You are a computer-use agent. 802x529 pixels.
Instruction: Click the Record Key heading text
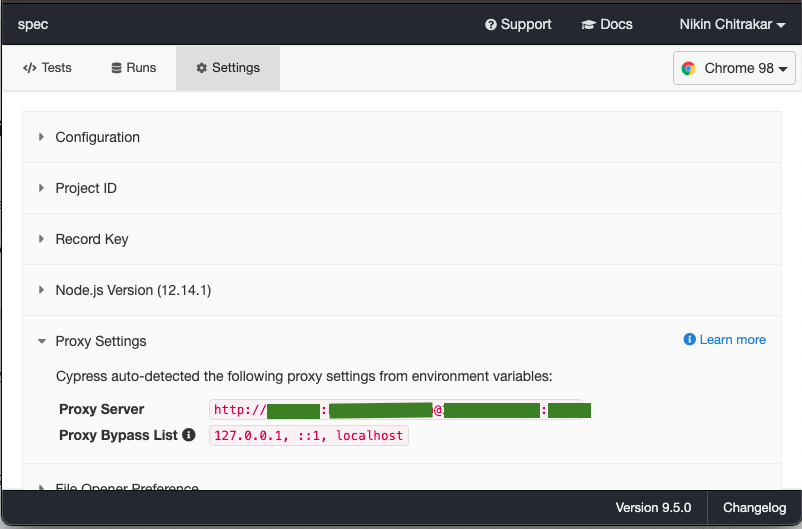click(x=92, y=239)
